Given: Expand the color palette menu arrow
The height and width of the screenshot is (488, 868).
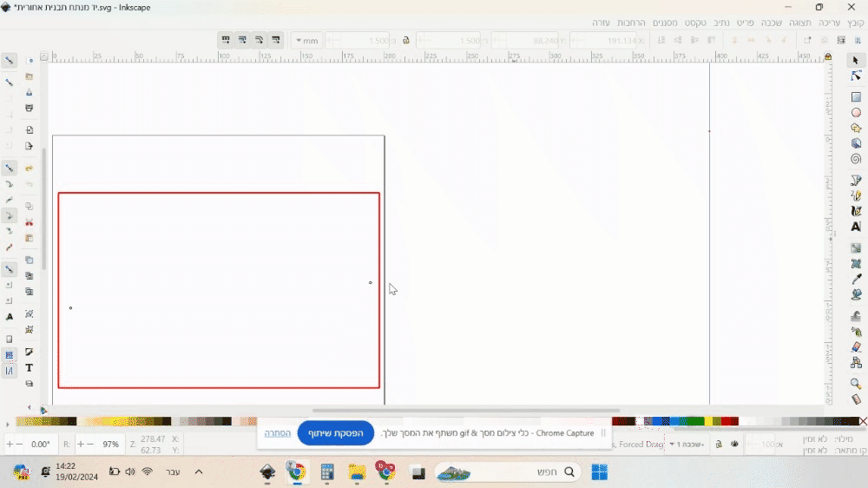Looking at the screenshot, I should (7, 425).
